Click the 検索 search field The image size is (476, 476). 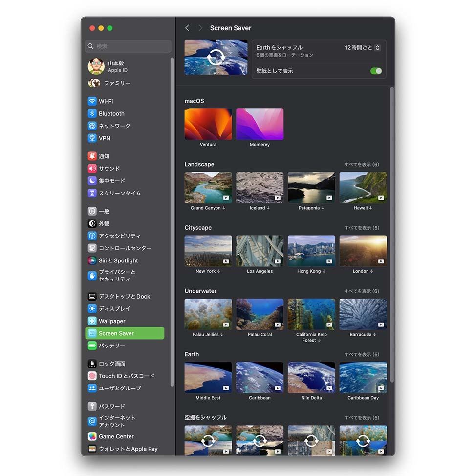(128, 46)
